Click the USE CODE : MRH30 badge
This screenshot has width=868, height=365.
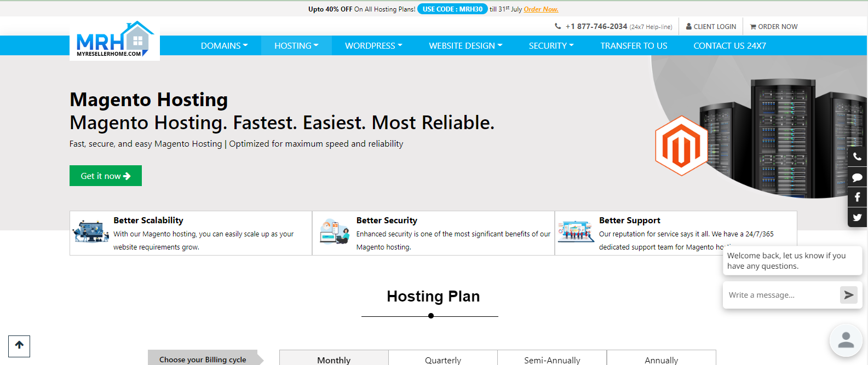tap(452, 9)
